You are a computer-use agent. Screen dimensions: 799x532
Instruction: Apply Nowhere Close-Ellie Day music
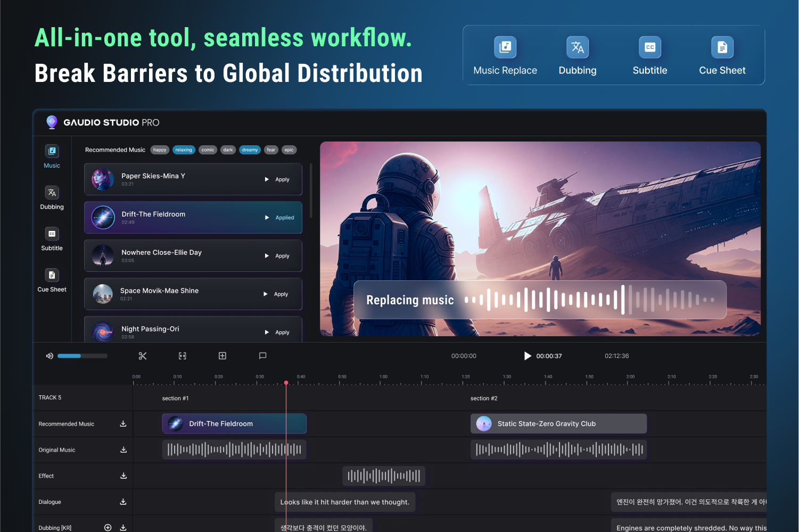282,256
